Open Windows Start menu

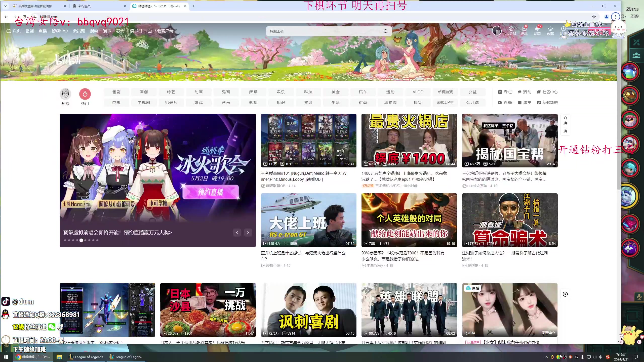(x=6, y=357)
